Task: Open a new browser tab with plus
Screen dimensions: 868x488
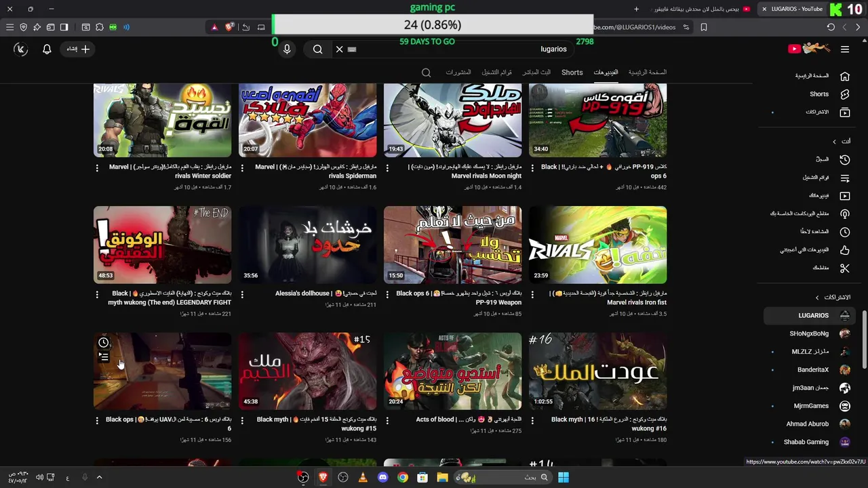Action: click(x=636, y=9)
